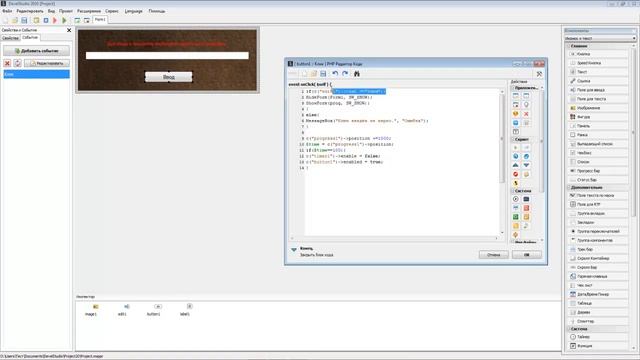Switch to the Свойства tab
This screenshot has height=360, width=640.
click(10, 38)
